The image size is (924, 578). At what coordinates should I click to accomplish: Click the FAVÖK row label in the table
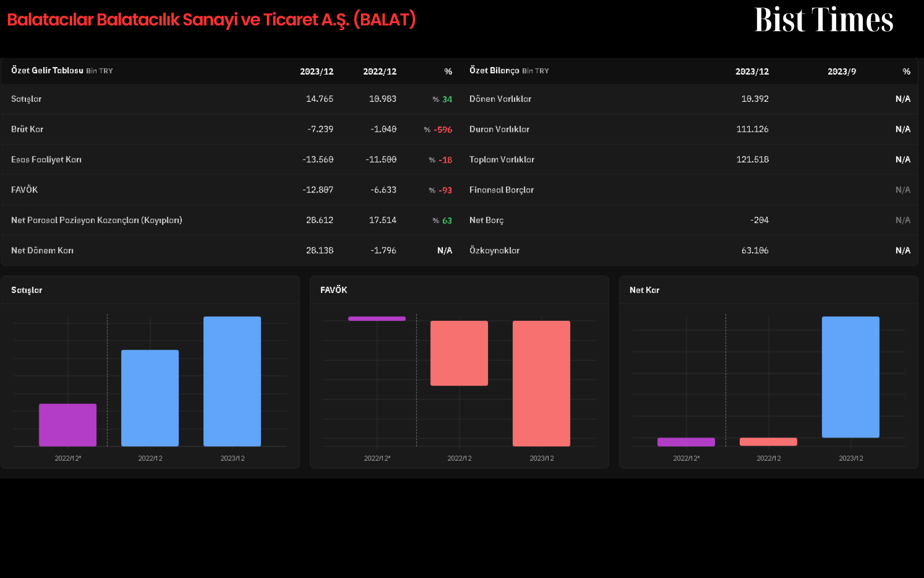coord(24,190)
